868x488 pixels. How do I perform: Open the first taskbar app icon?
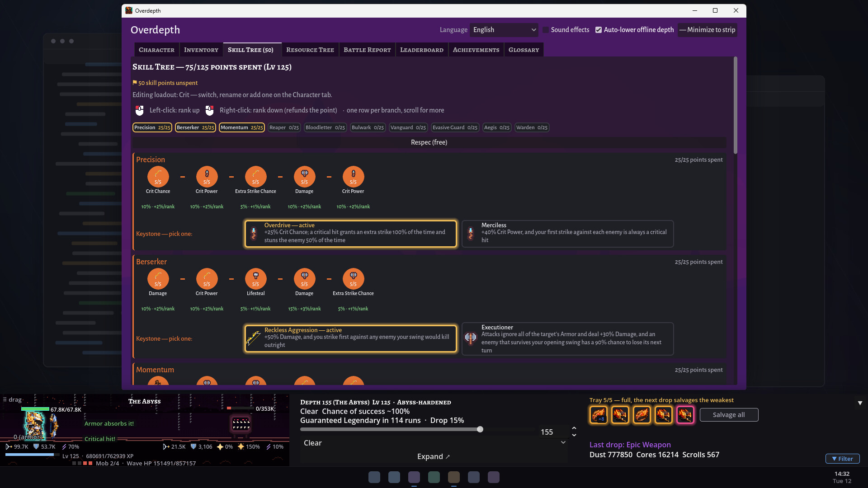pos(374,477)
